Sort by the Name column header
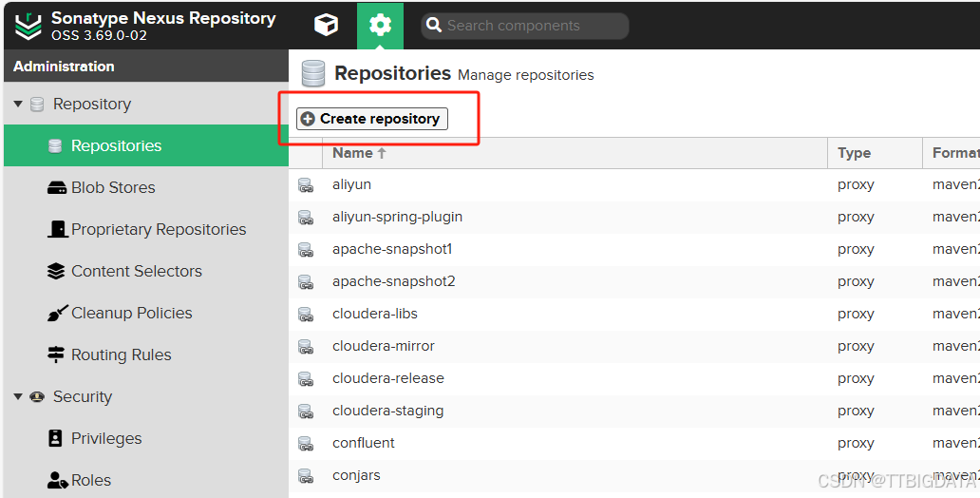Viewport: 980px width, 498px height. pyautogui.click(x=575, y=153)
